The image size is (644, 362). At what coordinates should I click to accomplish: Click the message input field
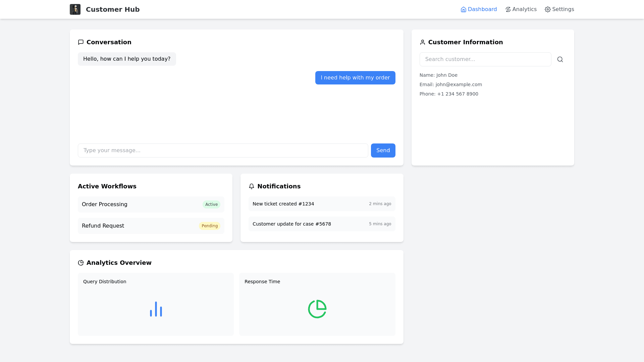coord(223,150)
